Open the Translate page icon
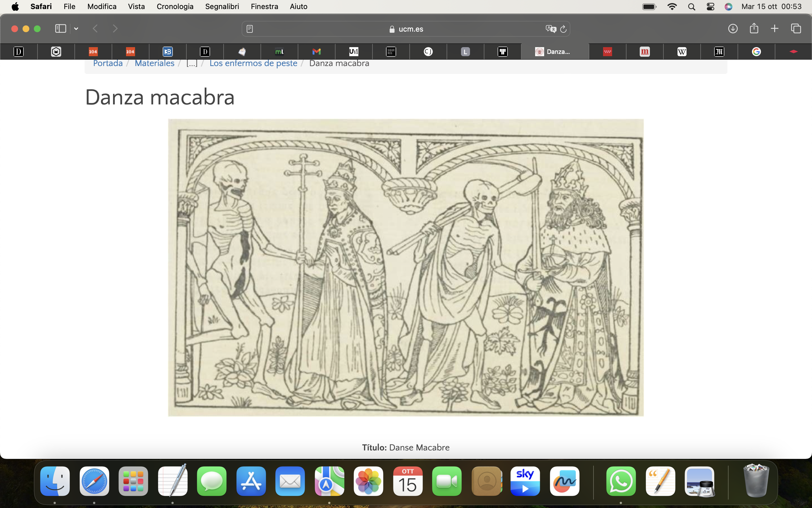The image size is (812, 508). point(551,29)
